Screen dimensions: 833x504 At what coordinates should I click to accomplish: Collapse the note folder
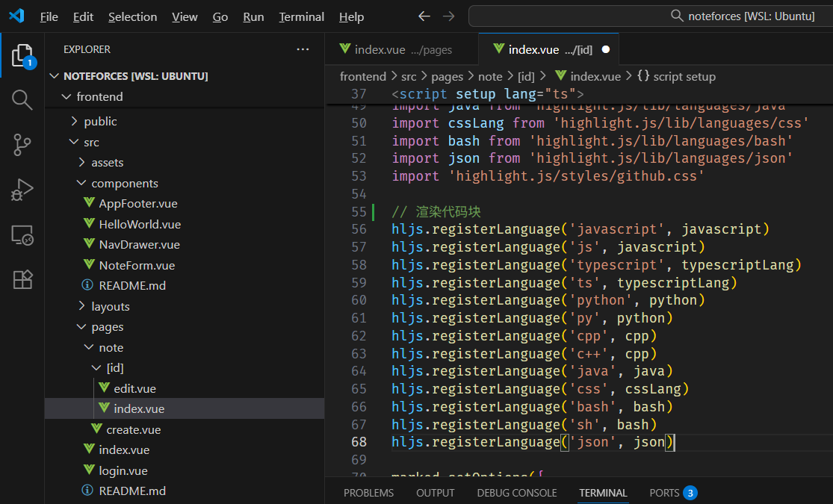111,348
